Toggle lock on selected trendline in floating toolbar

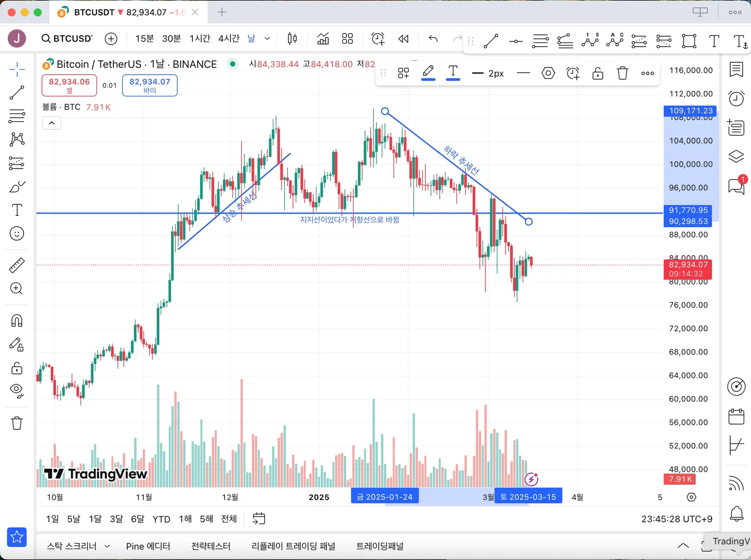[598, 73]
